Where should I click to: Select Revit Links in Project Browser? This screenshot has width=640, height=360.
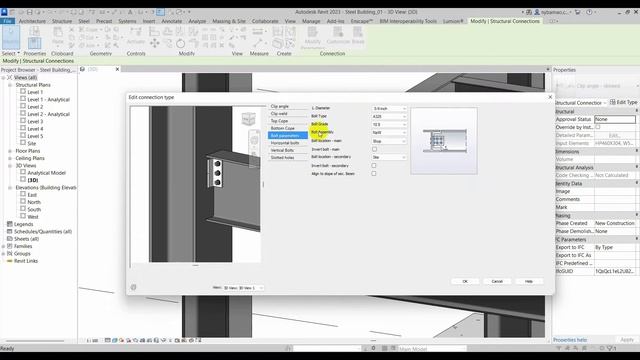pyautogui.click(x=26, y=261)
